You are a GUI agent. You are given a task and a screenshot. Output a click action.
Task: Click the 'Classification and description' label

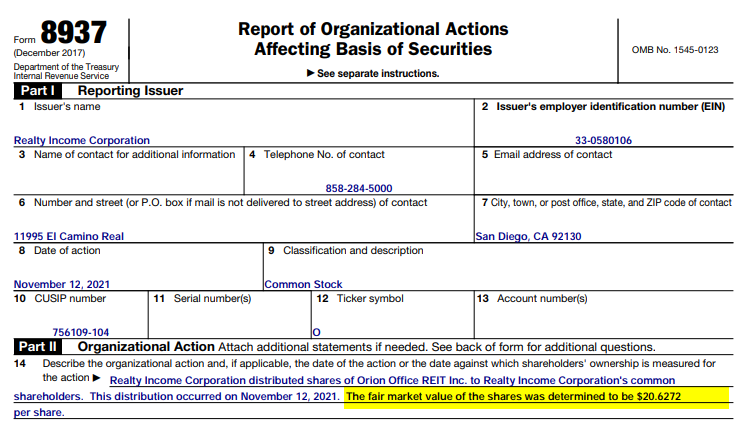click(x=353, y=250)
